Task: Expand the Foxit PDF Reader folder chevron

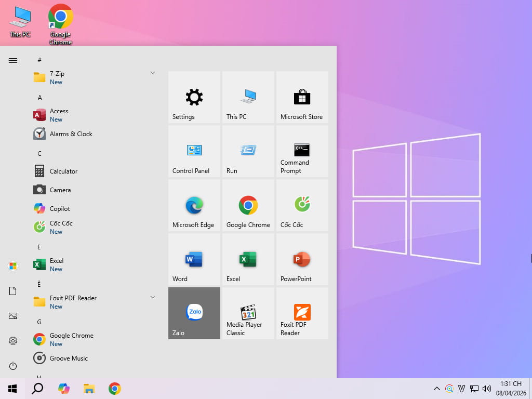Action: [153, 297]
